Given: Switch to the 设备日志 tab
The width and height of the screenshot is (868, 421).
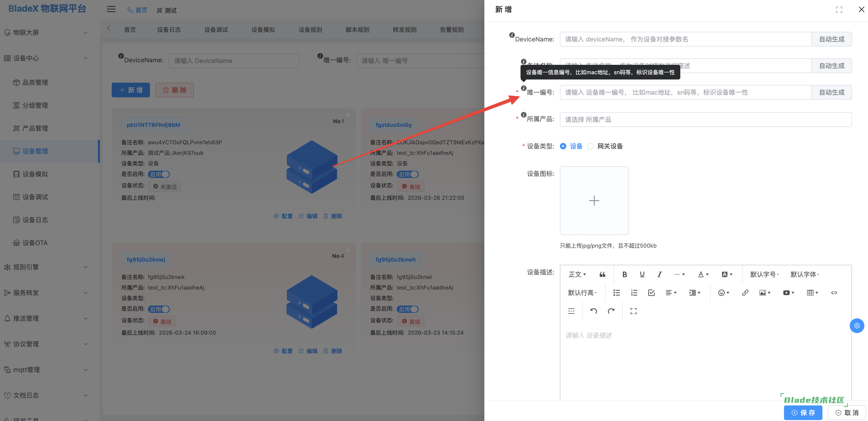Looking at the screenshot, I should [x=168, y=30].
